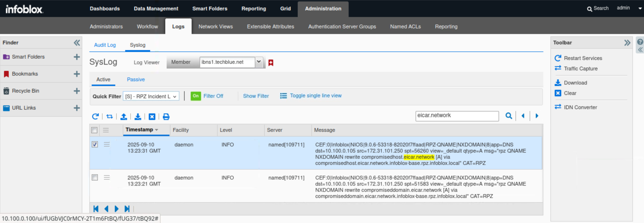Go to the last page of log results
The height and width of the screenshot is (223, 644).
click(x=127, y=209)
